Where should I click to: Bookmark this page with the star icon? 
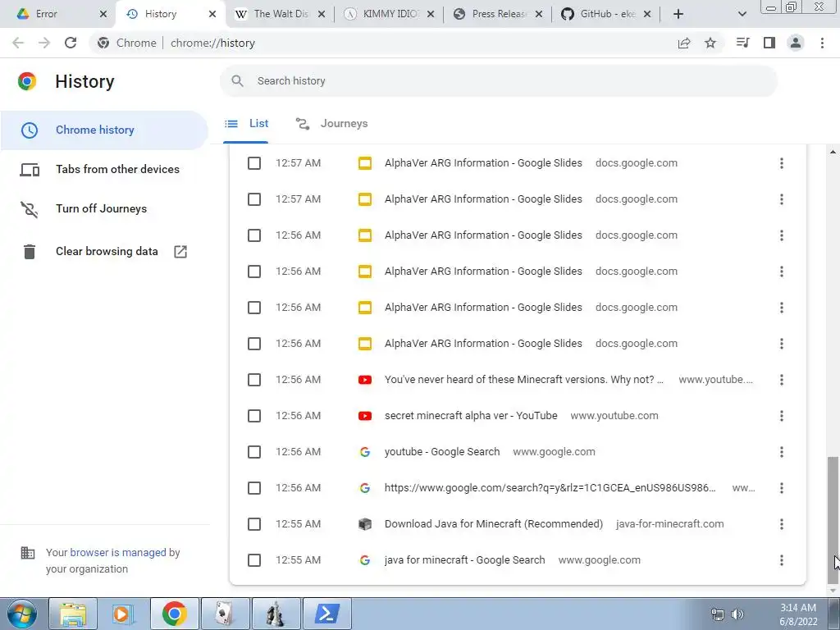click(x=710, y=43)
